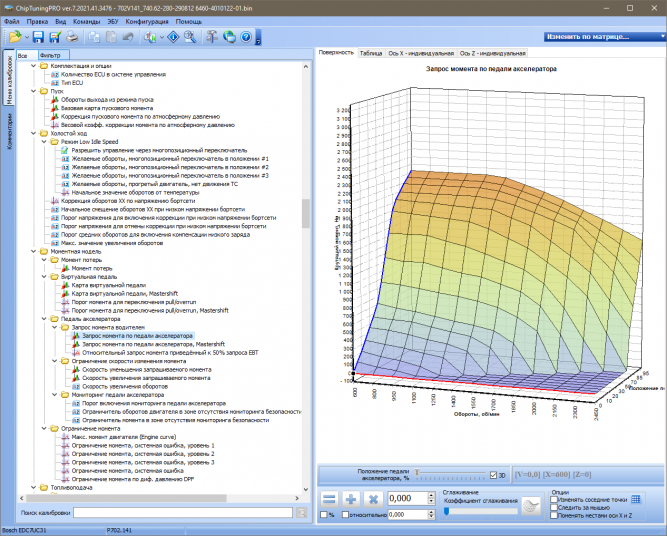Collapse the 'Моментная модель' folder

[x=33, y=251]
